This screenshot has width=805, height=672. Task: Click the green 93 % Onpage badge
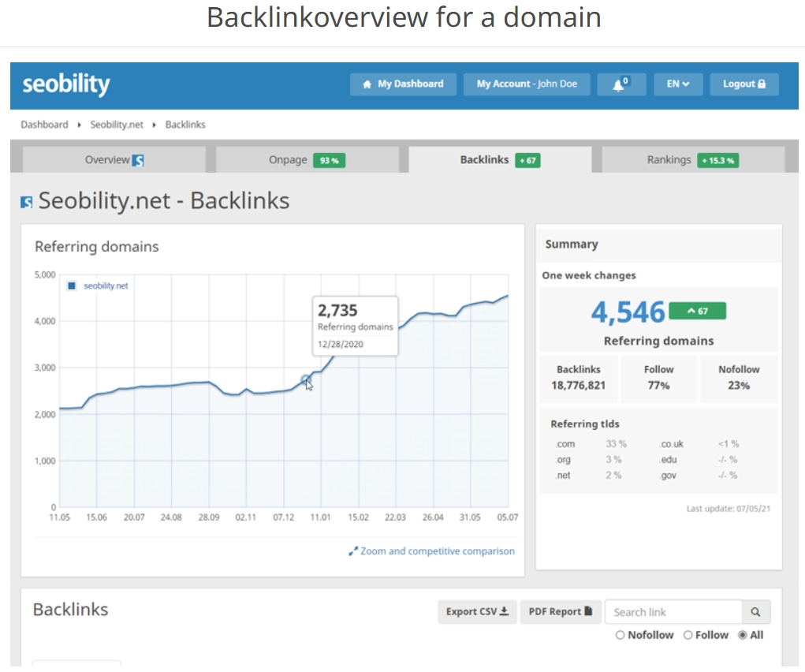[329, 160]
